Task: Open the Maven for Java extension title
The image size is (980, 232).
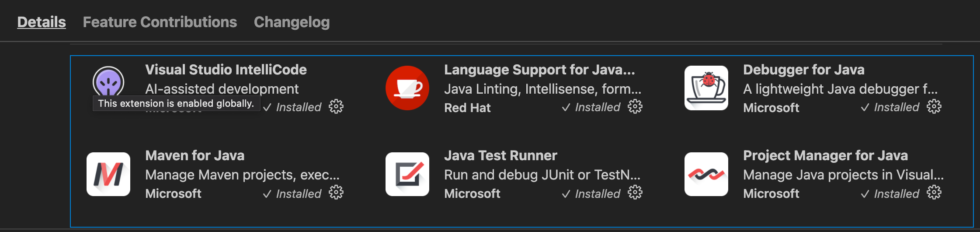Action: [x=195, y=155]
